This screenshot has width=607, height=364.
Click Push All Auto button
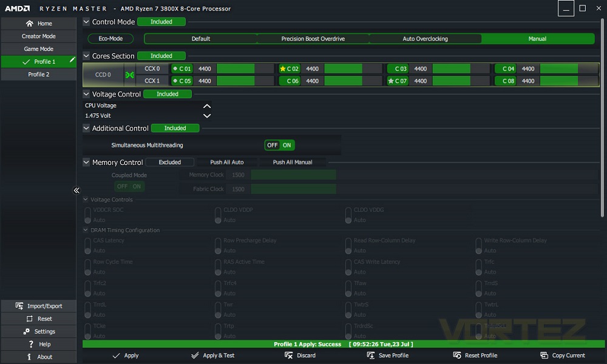click(x=227, y=163)
